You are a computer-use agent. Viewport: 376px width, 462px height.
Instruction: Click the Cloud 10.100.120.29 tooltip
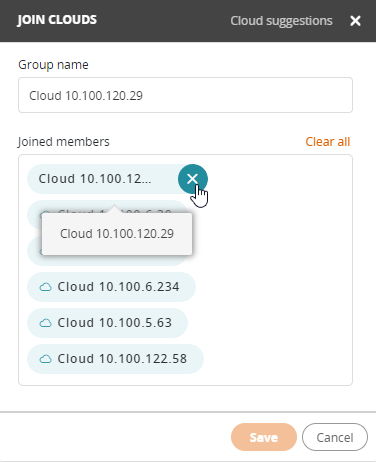(117, 234)
